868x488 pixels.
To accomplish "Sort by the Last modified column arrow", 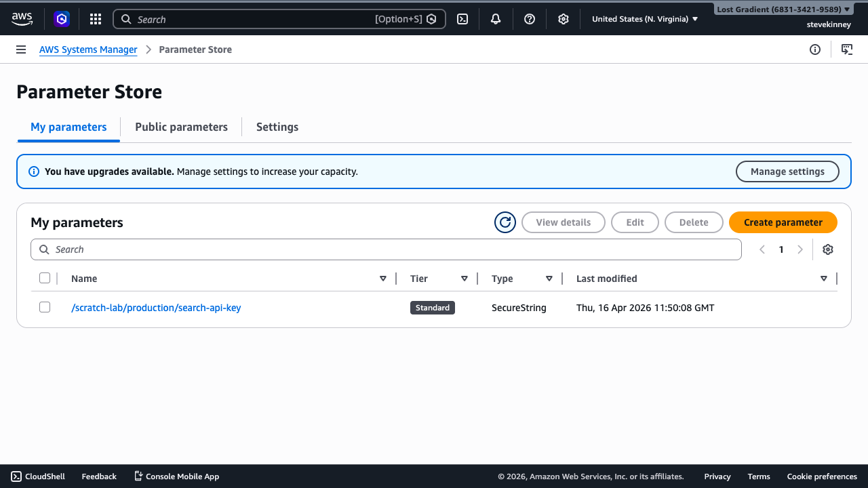I will 824,279.
